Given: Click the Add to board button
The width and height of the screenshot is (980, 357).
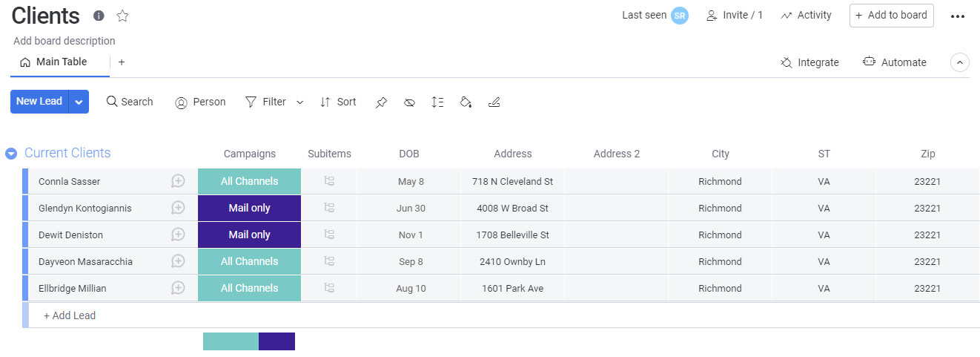Looking at the screenshot, I should (x=891, y=16).
